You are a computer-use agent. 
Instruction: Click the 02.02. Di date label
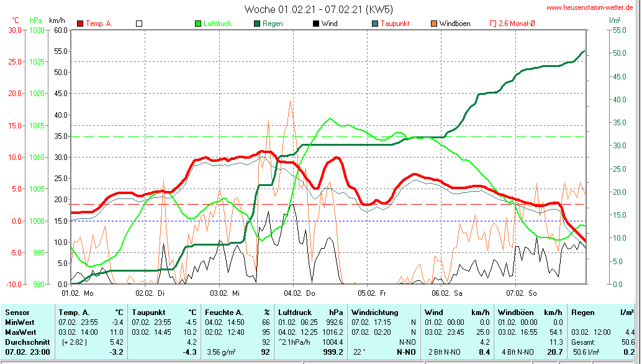(x=150, y=293)
